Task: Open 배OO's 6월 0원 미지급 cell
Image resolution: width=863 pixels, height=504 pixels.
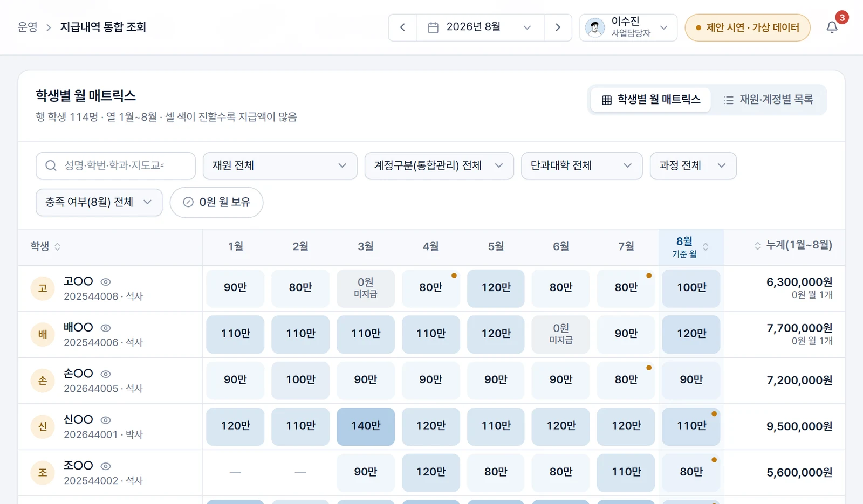Action: tap(561, 334)
